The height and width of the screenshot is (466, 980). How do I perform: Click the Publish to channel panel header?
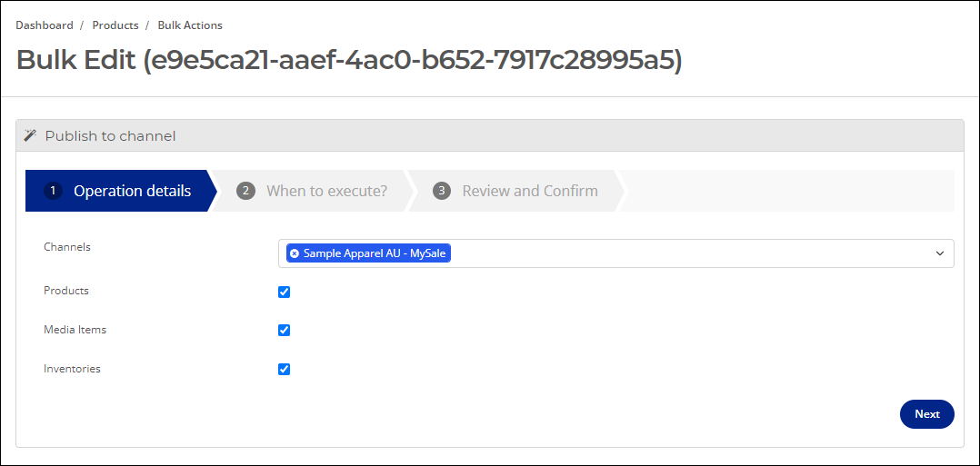[x=490, y=135]
